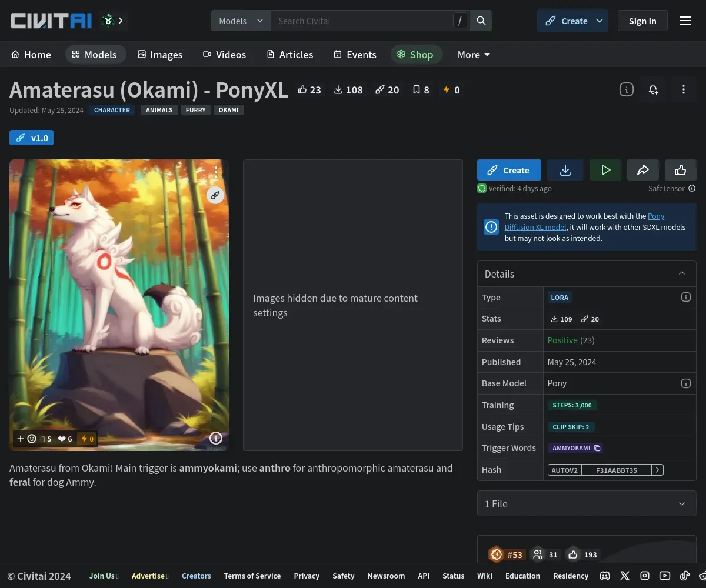The width and height of the screenshot is (706, 588).
Task: Click the thumbs-up count 23
Action: point(309,90)
